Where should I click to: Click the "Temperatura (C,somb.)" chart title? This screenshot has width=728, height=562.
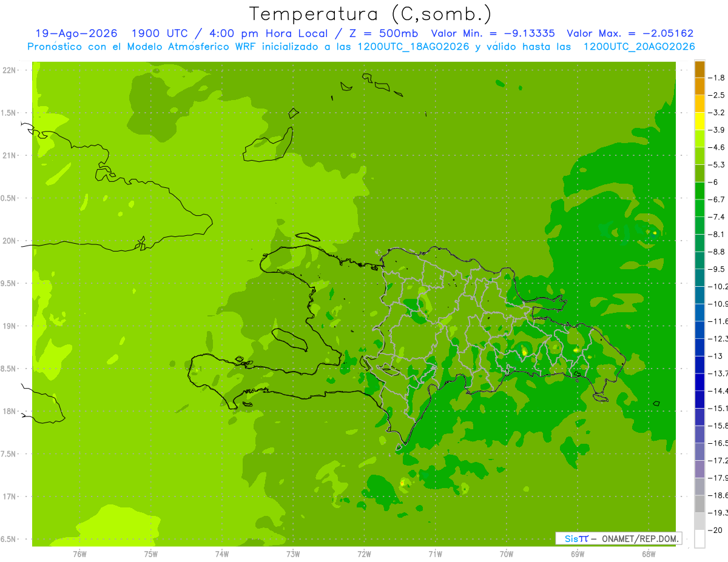click(370, 14)
